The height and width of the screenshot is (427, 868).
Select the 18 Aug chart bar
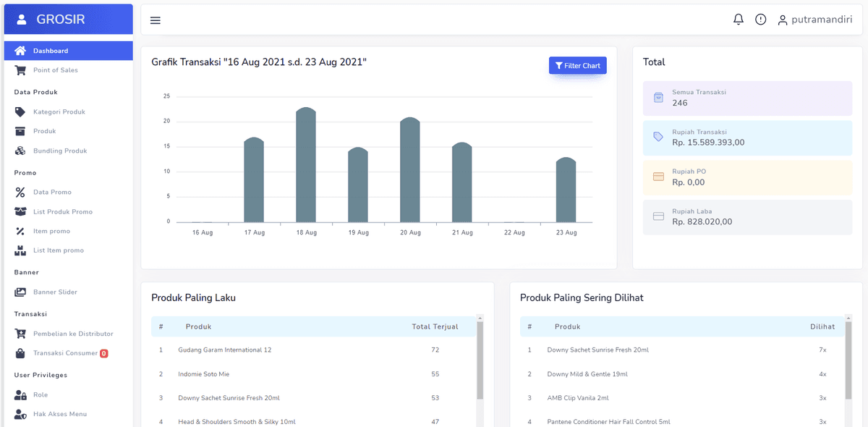[x=306, y=165]
